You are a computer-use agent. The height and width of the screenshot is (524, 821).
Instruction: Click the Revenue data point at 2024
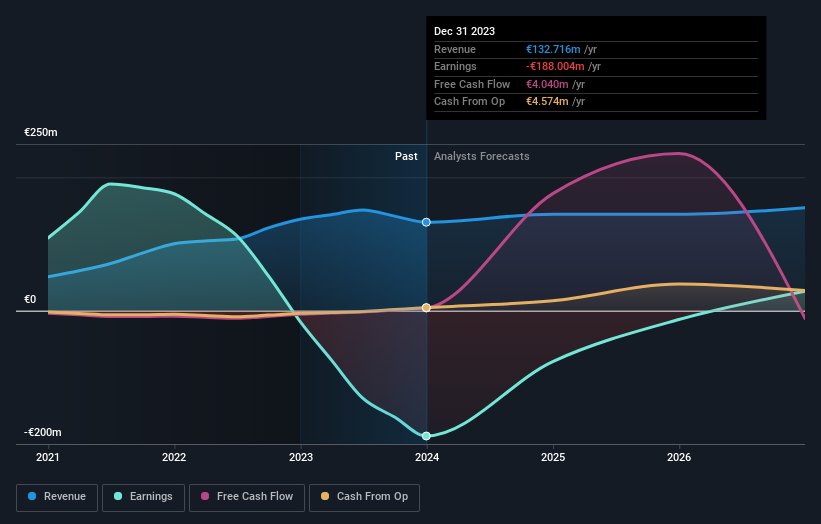(426, 222)
